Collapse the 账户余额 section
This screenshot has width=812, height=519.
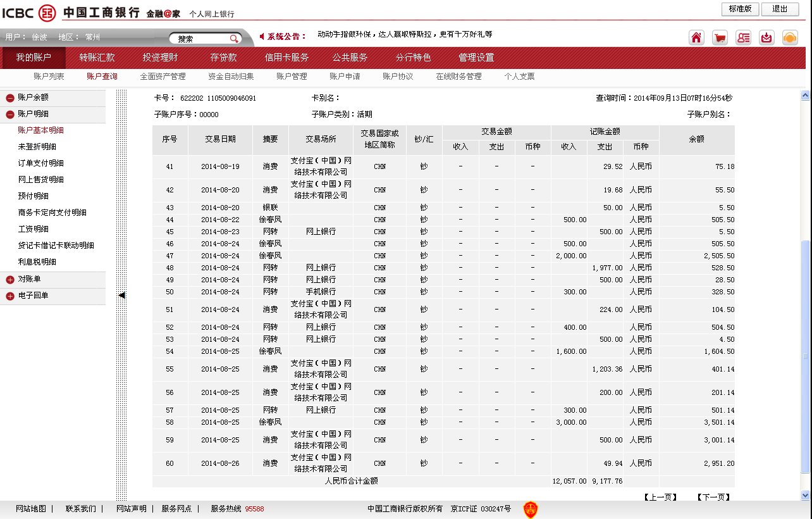10,98
